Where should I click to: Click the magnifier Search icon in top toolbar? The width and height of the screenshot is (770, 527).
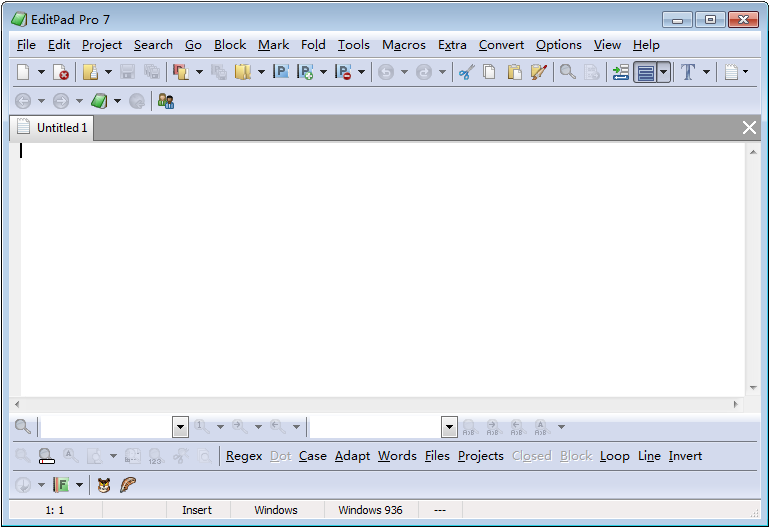point(568,72)
